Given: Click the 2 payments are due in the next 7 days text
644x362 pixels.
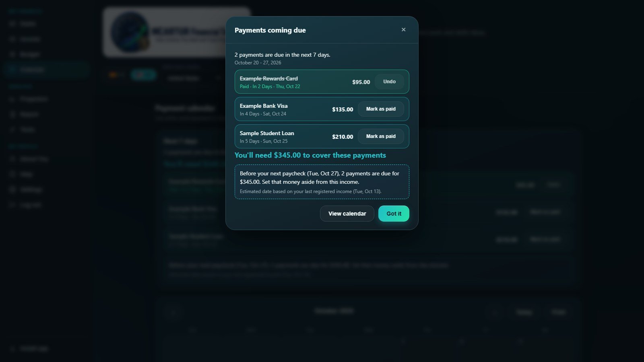Looking at the screenshot, I should click(283, 55).
